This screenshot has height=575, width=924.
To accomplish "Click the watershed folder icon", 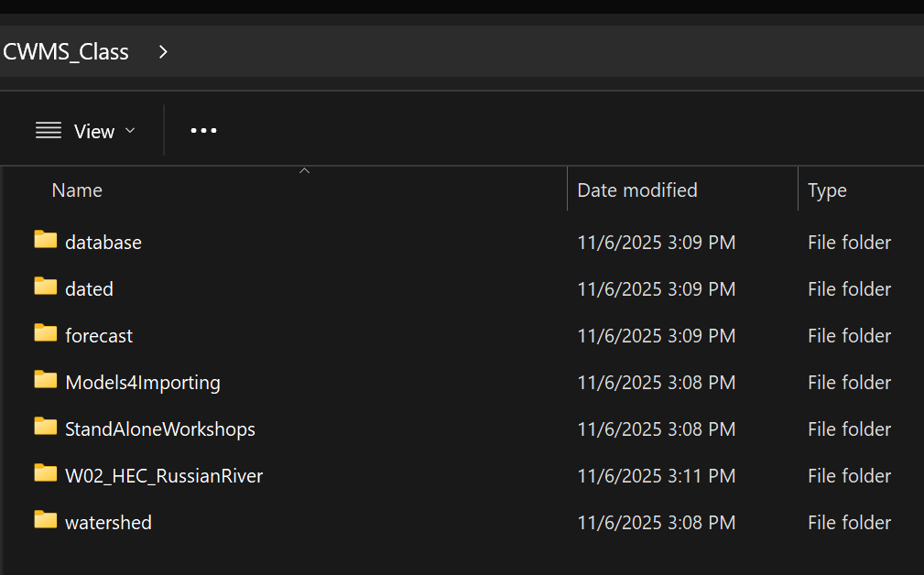I will [46, 520].
